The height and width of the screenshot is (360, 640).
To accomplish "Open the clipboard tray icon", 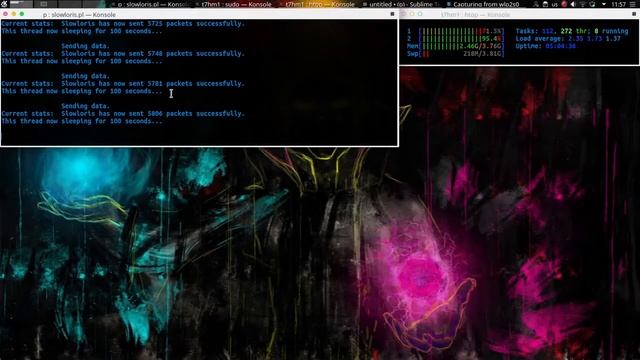I will pyautogui.click(x=545, y=4).
